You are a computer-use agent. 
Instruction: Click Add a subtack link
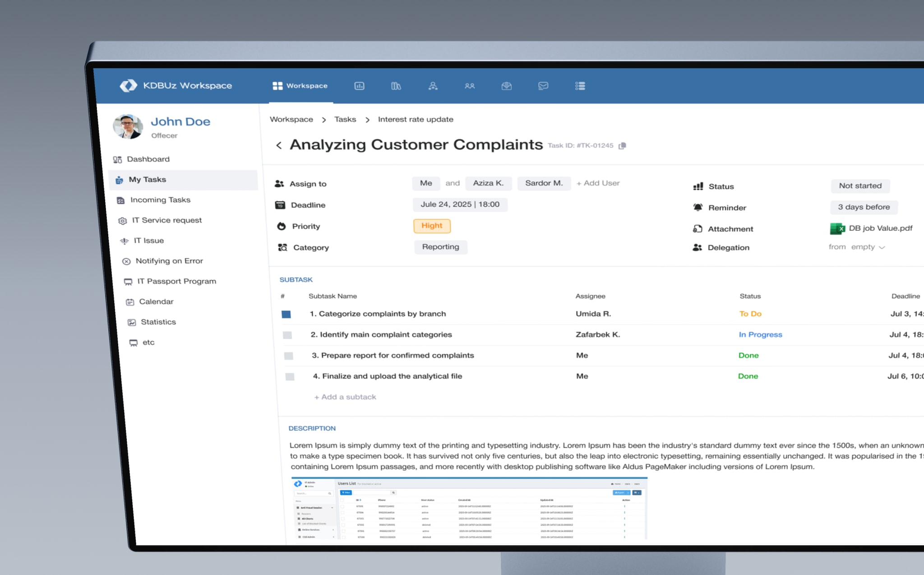(x=345, y=397)
